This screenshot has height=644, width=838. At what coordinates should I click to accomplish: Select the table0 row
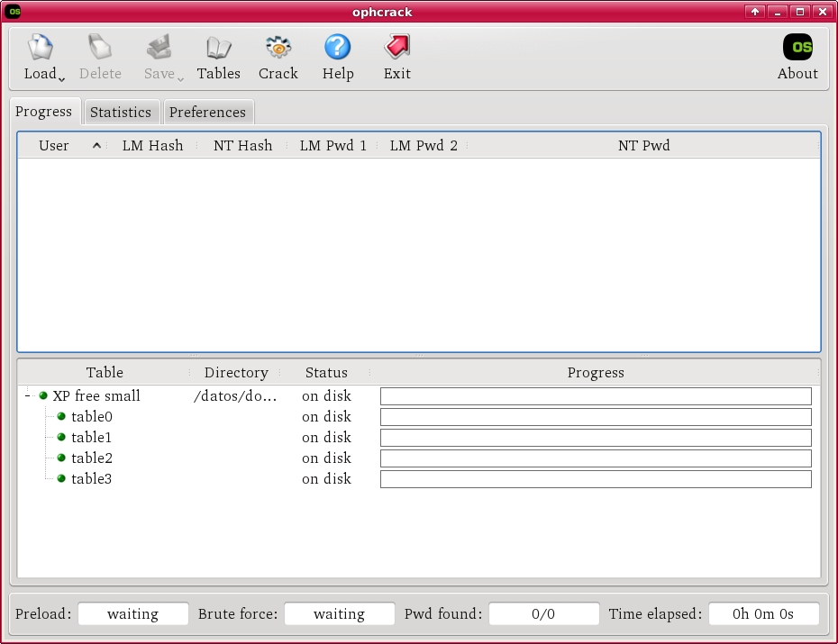pos(419,416)
